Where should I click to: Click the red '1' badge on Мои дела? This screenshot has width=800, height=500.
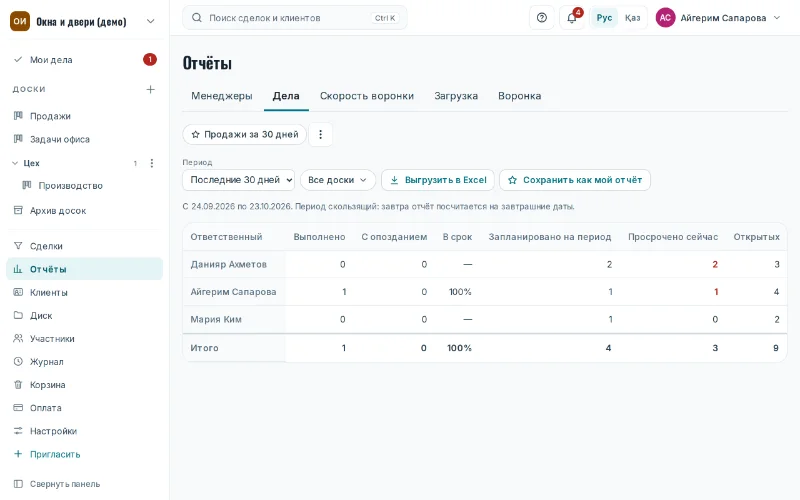(x=149, y=60)
